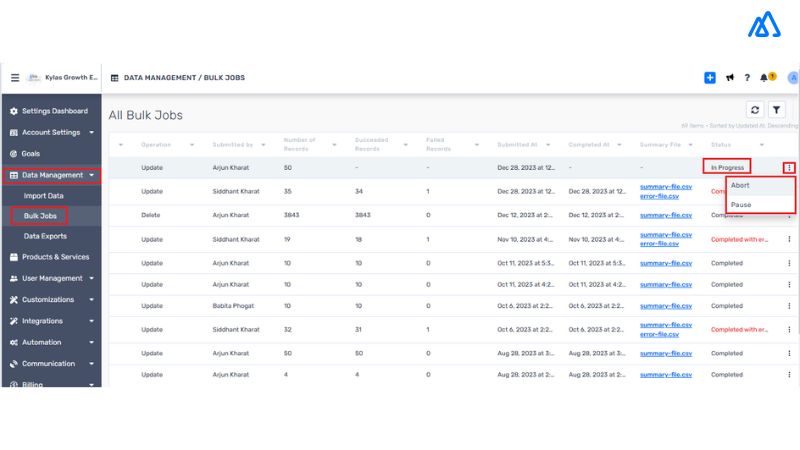
Task: Open the user profile avatar
Action: pyautogui.click(x=793, y=78)
